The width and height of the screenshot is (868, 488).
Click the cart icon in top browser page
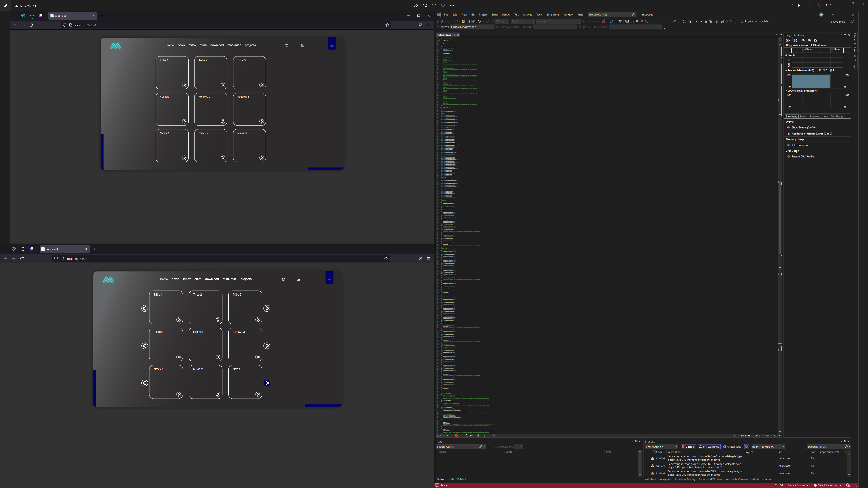point(286,45)
